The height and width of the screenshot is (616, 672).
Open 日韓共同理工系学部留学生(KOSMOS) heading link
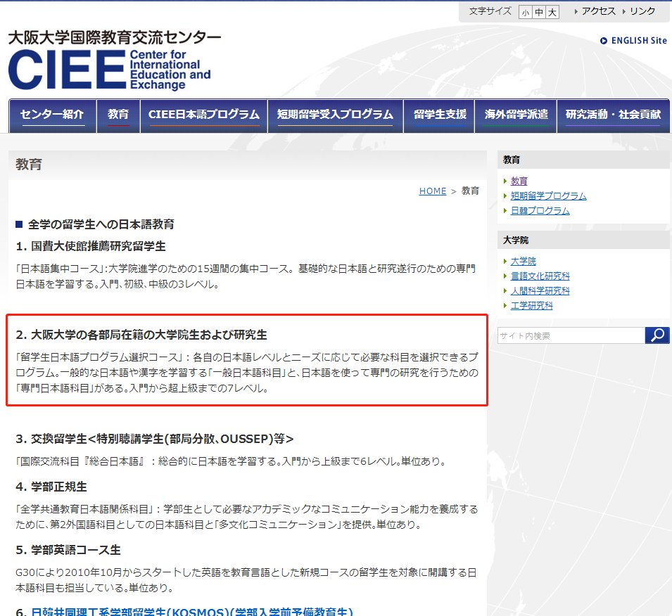192,611
